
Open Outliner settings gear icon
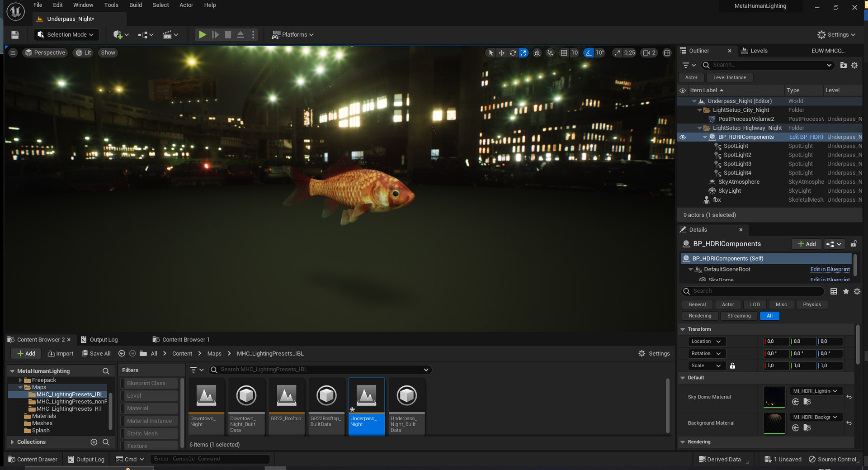[854, 65]
